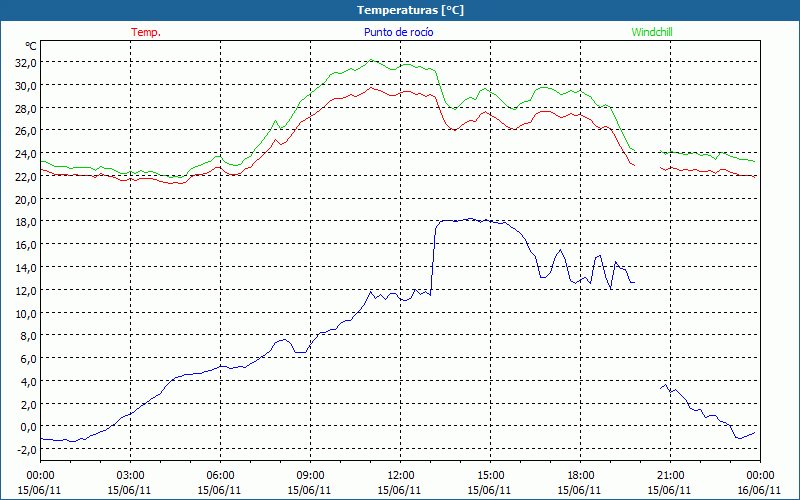The width and height of the screenshot is (800, 500).
Task: Click the Temperaturas [°C] chart title
Action: (410, 10)
